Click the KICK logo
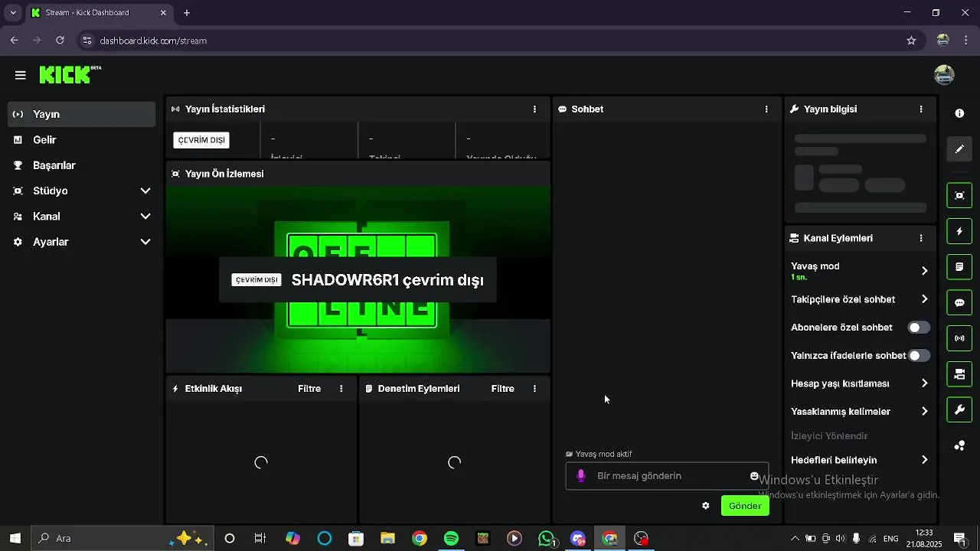The height and width of the screenshot is (551, 980). pos(70,74)
